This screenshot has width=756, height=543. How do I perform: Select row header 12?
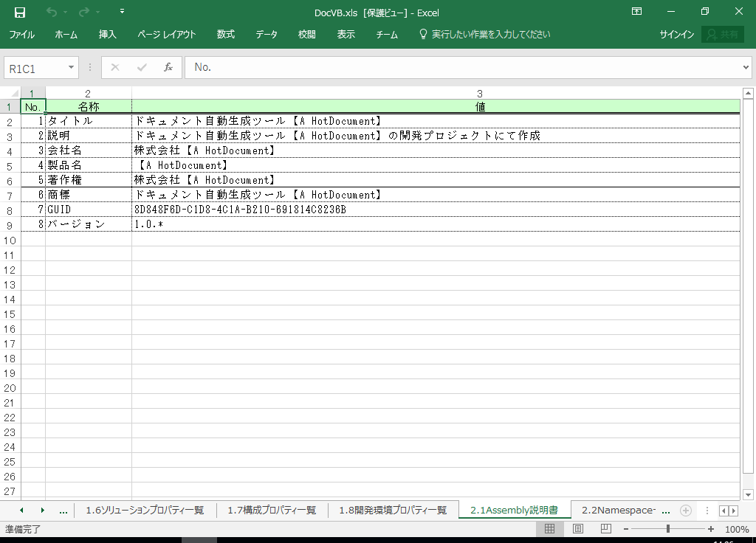click(10, 270)
